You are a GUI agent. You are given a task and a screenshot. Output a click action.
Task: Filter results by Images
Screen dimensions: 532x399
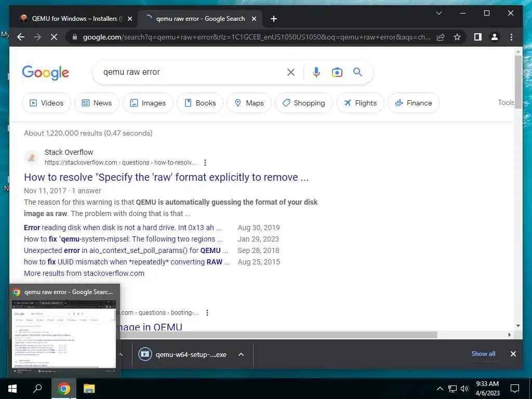[148, 103]
